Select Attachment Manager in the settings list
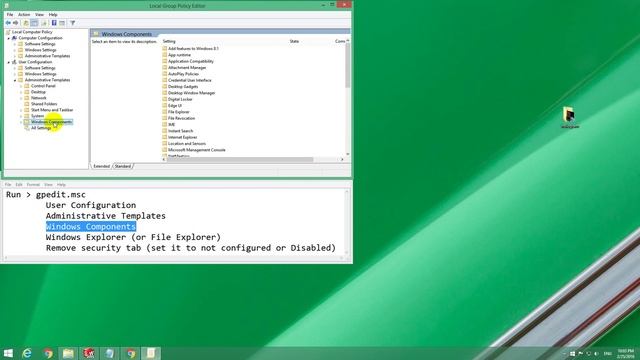Image resolution: width=640 pixels, height=360 pixels. point(187,67)
